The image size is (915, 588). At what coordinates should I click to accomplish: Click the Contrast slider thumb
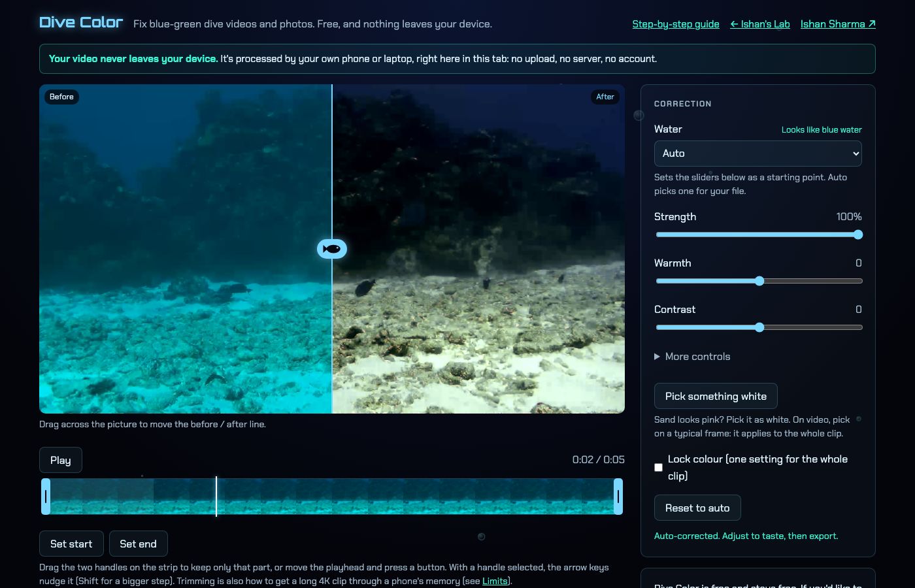click(759, 327)
